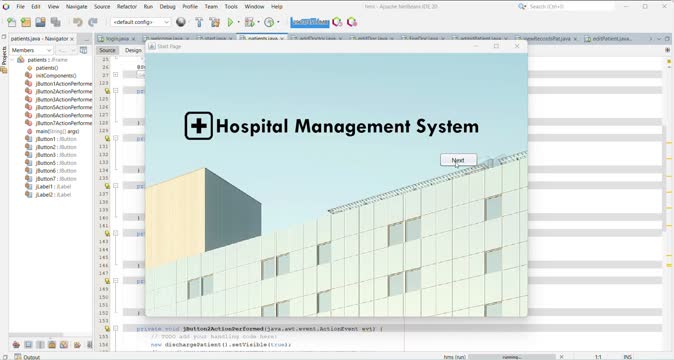This screenshot has height=360, width=674.
Task: Click the first profiler icon after memory bar
Action: coord(337,22)
